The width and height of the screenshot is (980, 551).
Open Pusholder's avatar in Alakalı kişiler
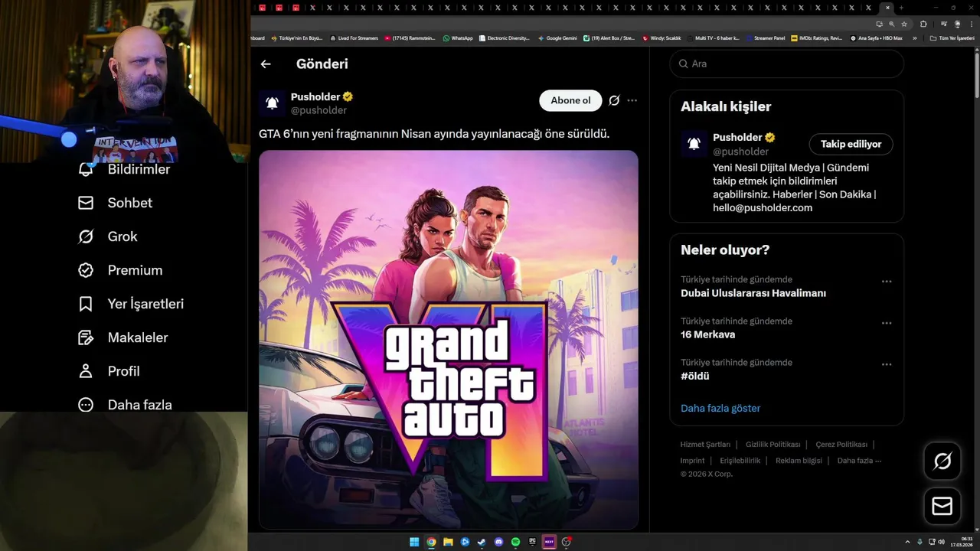(x=694, y=143)
